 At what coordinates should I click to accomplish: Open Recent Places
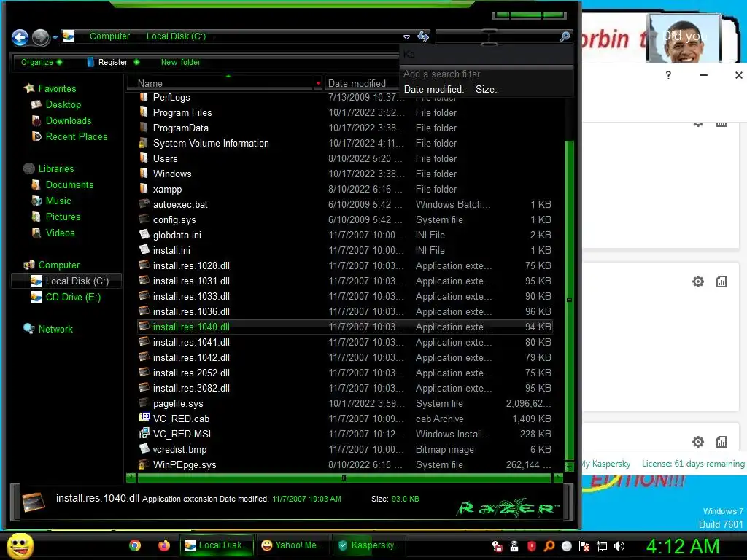[76, 136]
